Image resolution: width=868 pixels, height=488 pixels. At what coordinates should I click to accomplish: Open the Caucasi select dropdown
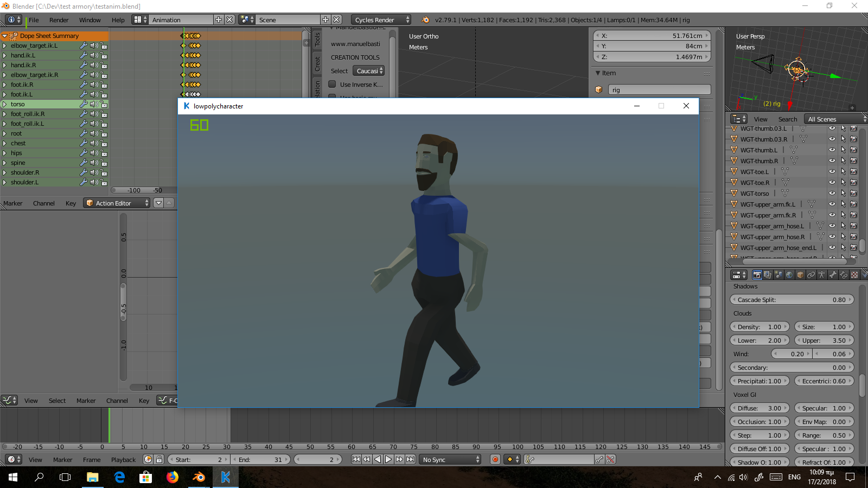click(x=368, y=70)
